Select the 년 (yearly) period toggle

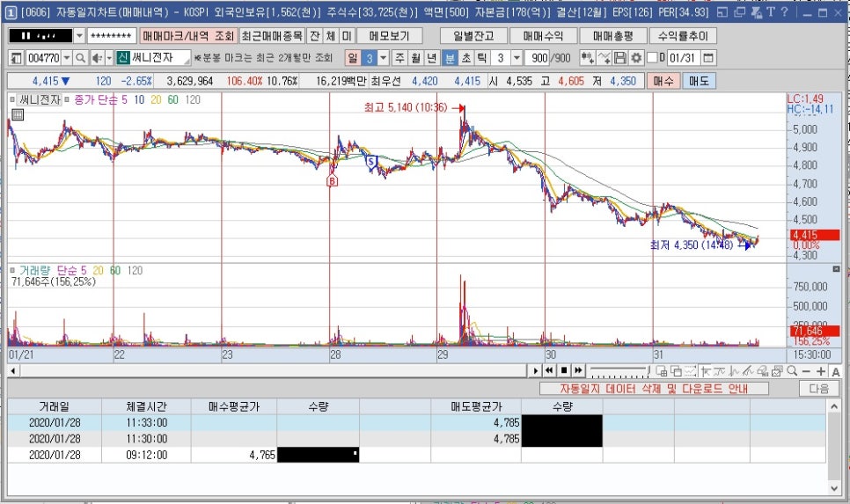click(431, 58)
